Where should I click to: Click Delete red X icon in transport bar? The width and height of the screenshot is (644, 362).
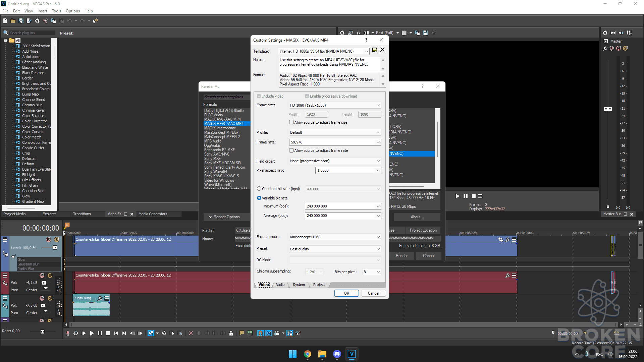(x=191, y=333)
